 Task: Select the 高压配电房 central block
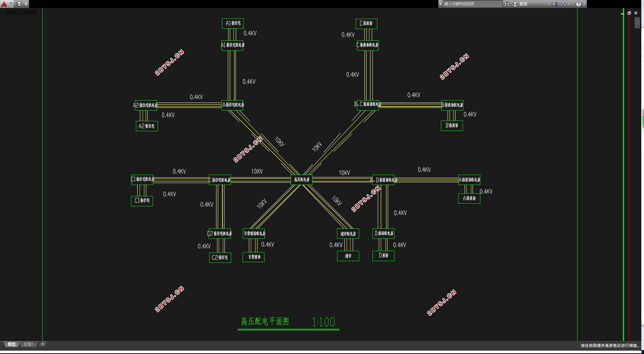pyautogui.click(x=302, y=180)
